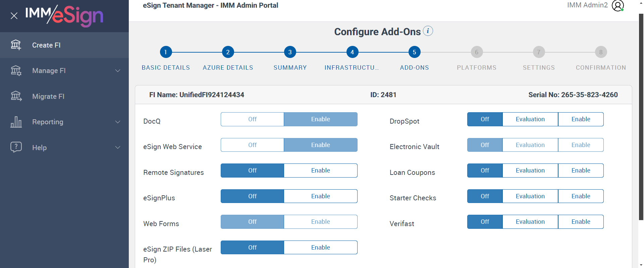Go to step 1 Basic Details
Image resolution: width=644 pixels, height=268 pixels.
pyautogui.click(x=166, y=52)
